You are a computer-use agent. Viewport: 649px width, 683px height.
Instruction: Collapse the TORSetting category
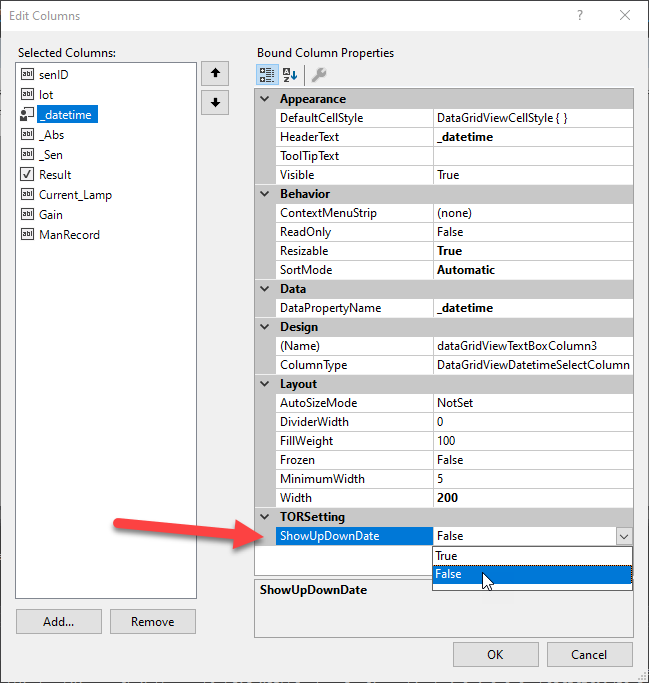[x=265, y=517]
